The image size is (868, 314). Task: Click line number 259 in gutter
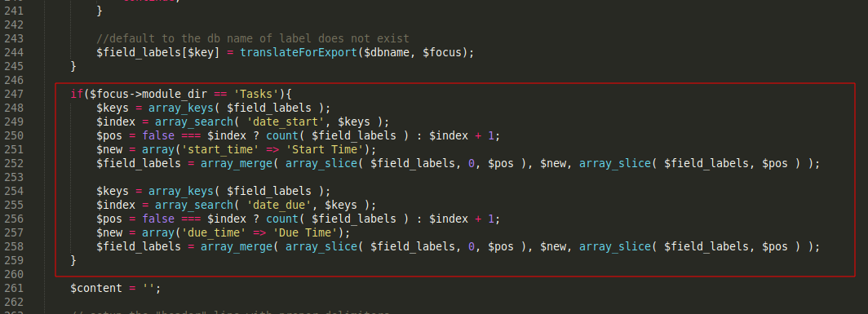[x=13, y=260]
